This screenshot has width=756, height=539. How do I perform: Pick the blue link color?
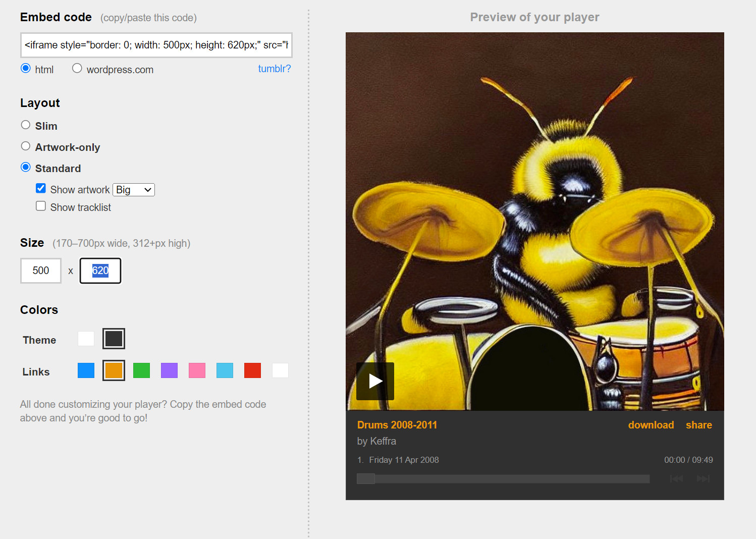coord(86,370)
